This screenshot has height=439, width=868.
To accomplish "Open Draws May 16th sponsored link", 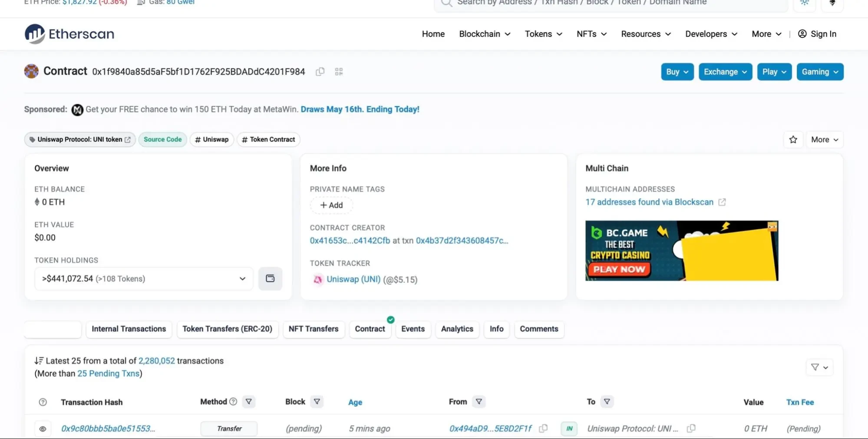I will pos(360,109).
